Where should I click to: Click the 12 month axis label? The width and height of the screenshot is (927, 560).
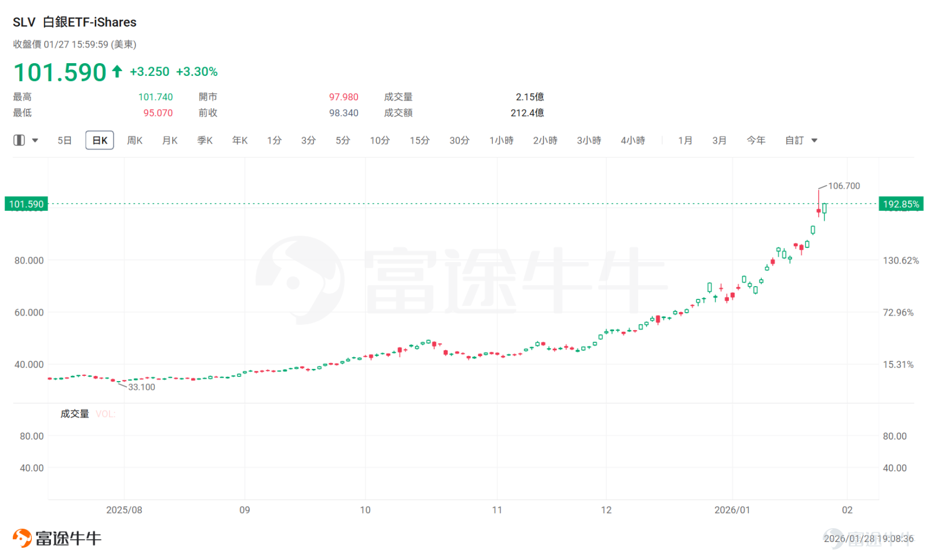click(606, 510)
